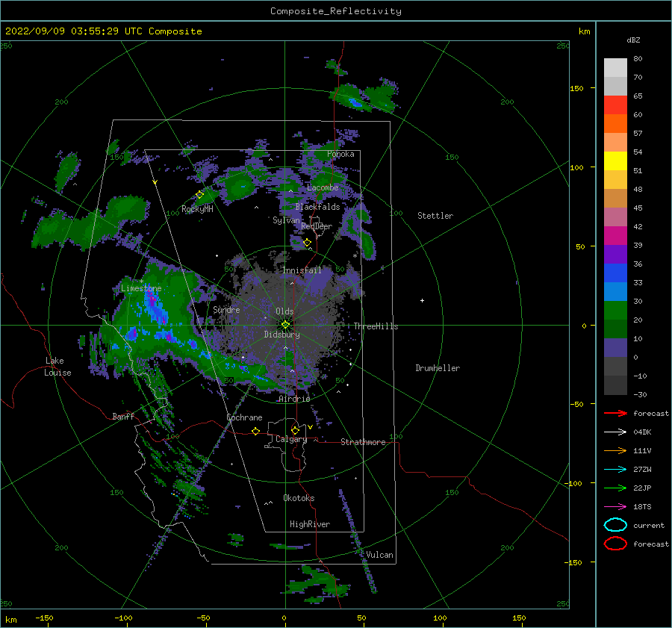The height and width of the screenshot is (628, 672).
Task: Click the Drumheller town label
Action: (x=438, y=368)
